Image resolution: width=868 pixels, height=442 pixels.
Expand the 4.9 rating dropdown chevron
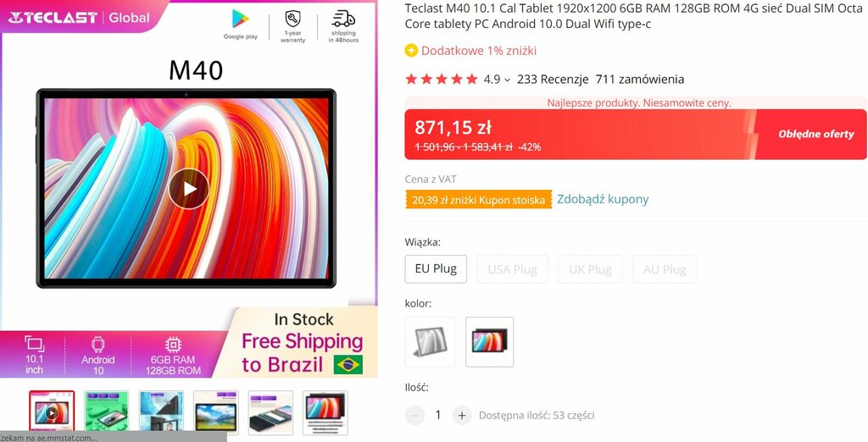tap(507, 80)
